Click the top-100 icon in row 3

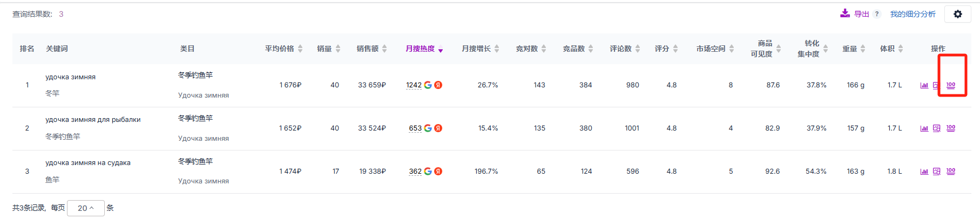(x=951, y=172)
